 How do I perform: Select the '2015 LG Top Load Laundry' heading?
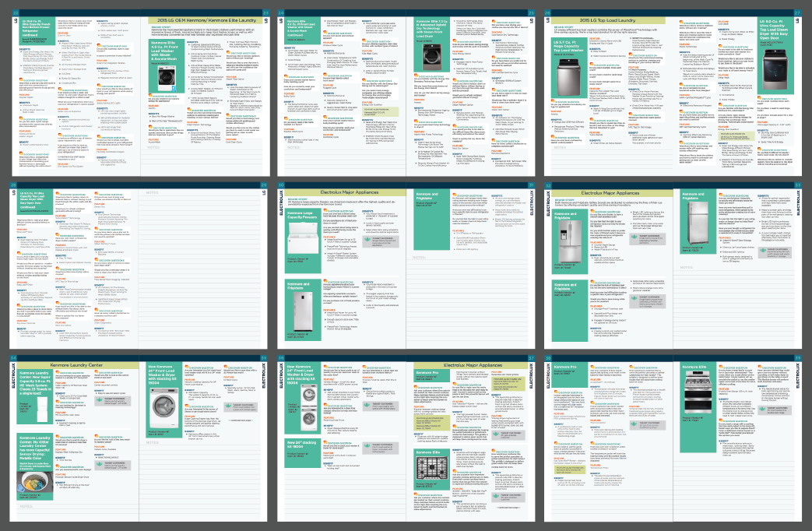[x=607, y=20]
